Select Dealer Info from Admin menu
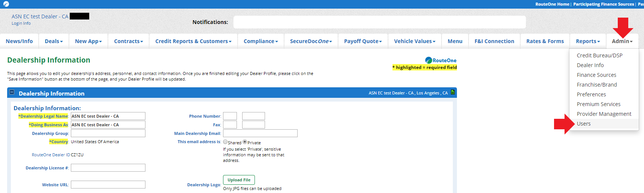 [590, 65]
